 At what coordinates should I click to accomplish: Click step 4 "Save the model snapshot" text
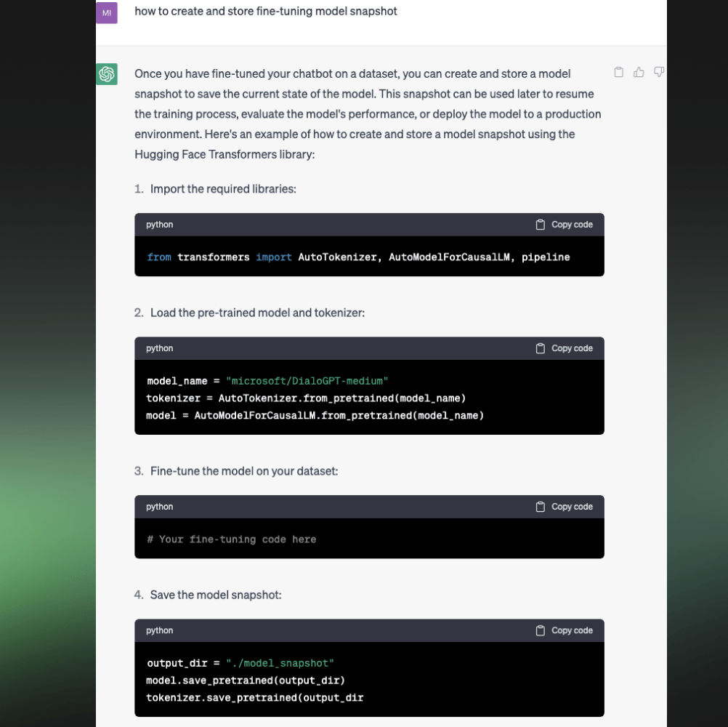click(x=216, y=595)
